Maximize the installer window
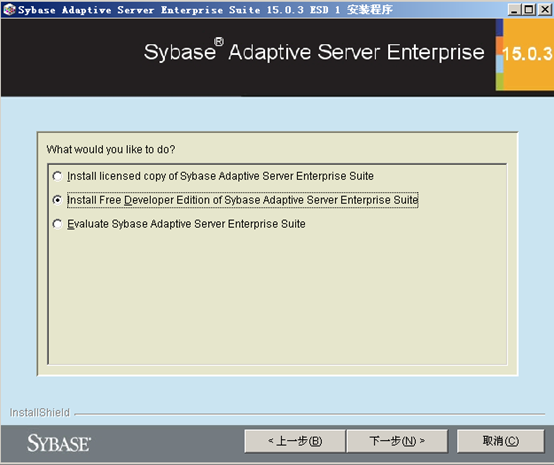This screenshot has width=554, height=465. (x=529, y=10)
